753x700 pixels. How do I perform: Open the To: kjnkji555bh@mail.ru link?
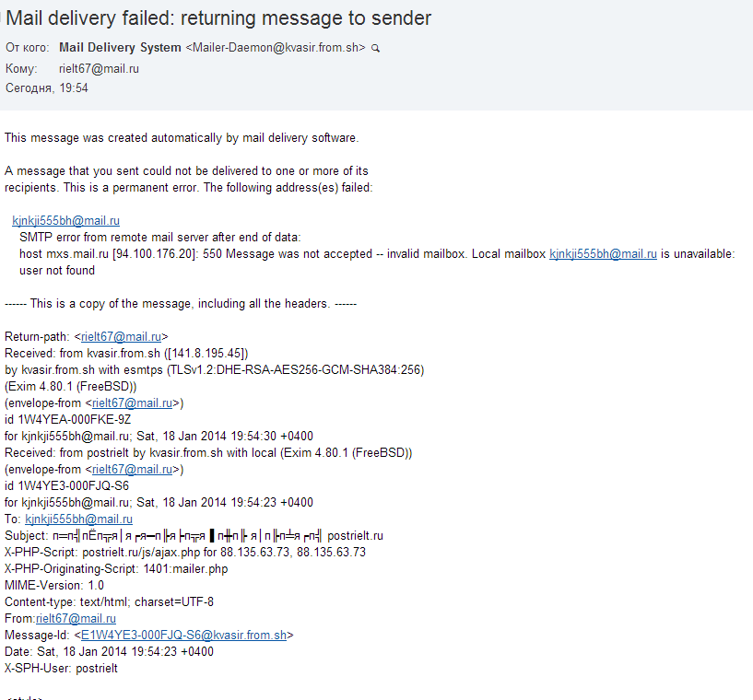[x=78, y=519]
